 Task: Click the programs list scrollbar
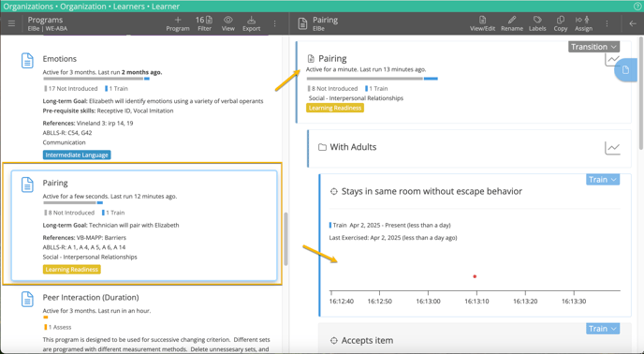click(x=285, y=239)
